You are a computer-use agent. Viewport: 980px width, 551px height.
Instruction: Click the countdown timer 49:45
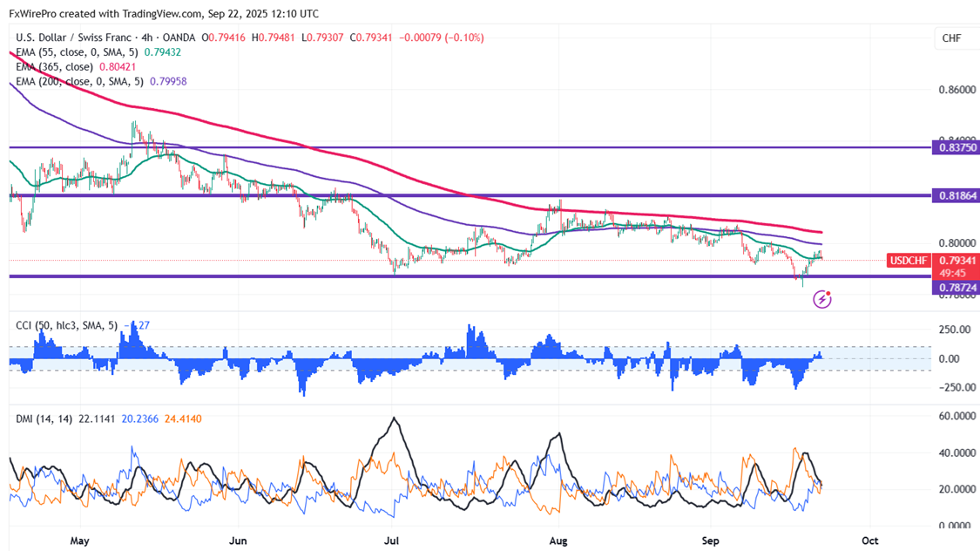pos(952,273)
